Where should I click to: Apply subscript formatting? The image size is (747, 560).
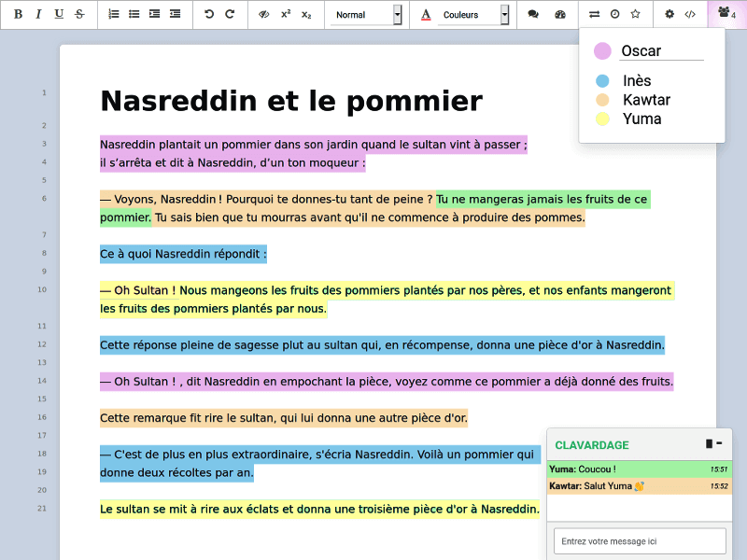[306, 14]
